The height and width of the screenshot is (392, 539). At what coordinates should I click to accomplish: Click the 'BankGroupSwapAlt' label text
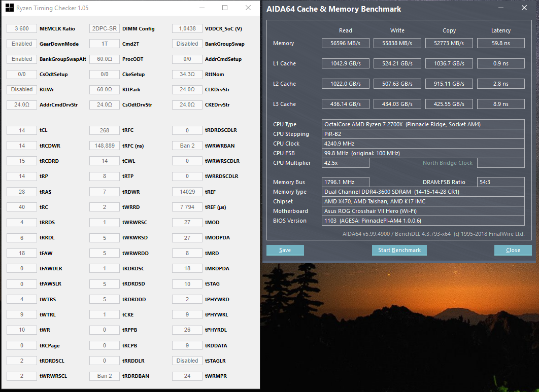pyautogui.click(x=63, y=59)
